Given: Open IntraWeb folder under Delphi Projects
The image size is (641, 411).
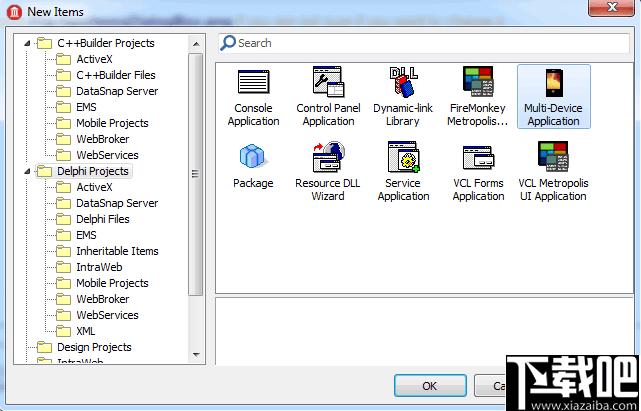Looking at the screenshot, I should click(89, 267).
